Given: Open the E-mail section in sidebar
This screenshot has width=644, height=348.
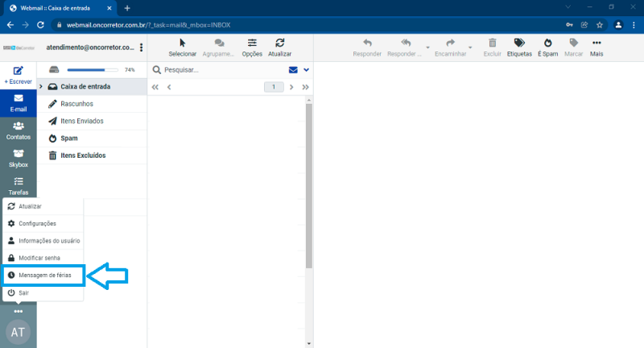Looking at the screenshot, I should [18, 103].
